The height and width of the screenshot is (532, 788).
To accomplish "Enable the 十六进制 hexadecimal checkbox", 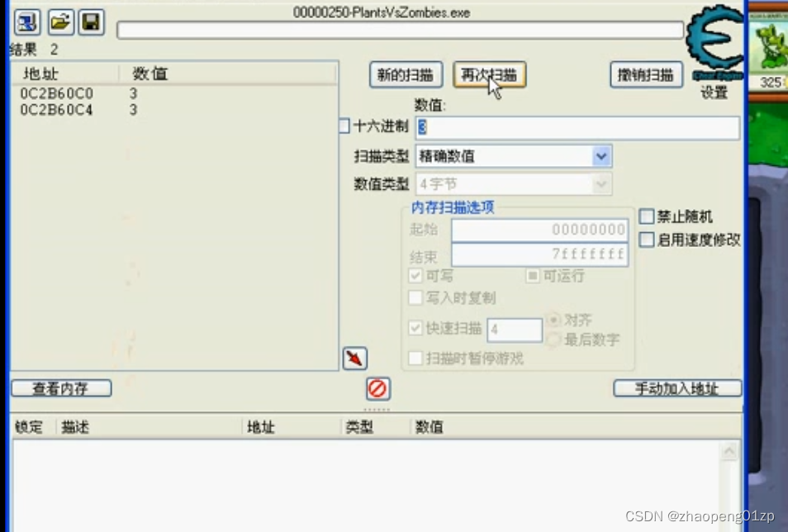I will [343, 126].
